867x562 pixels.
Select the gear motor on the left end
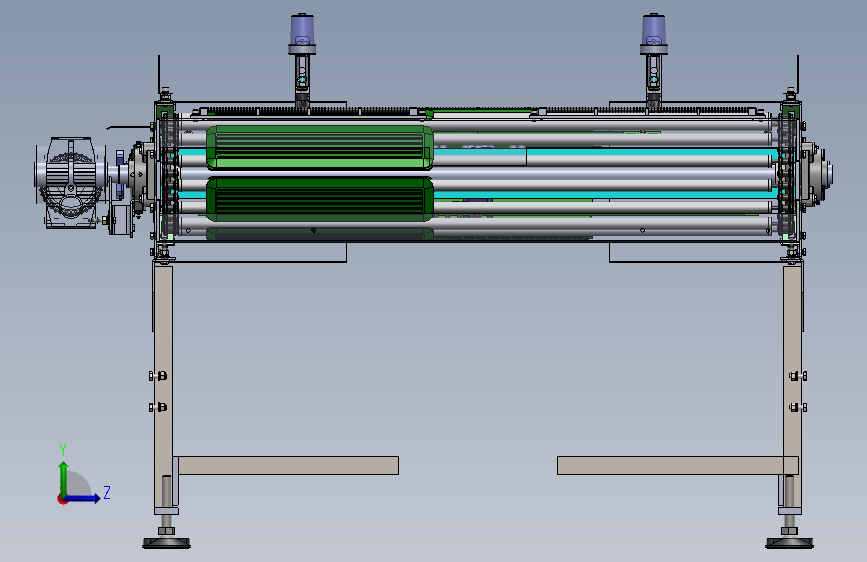tap(70, 181)
